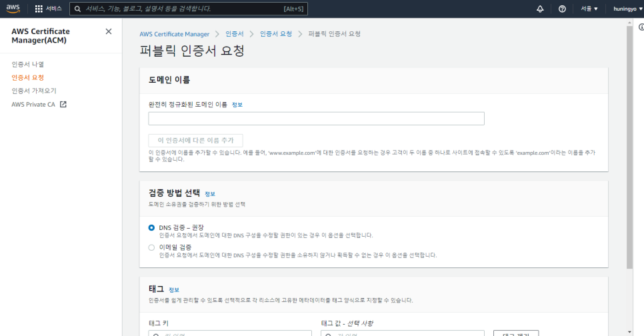Open 정보 link next to 태그 heading
This screenshot has height=336, width=644.
tap(174, 290)
